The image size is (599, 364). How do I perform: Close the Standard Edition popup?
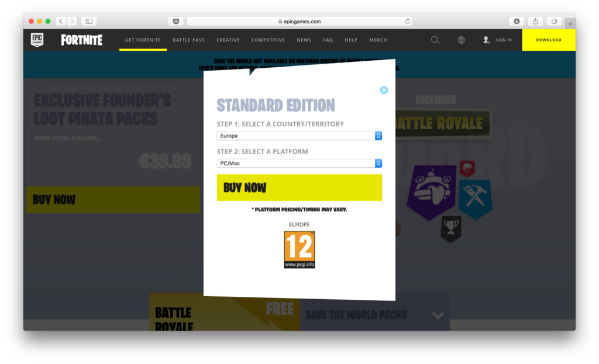pyautogui.click(x=384, y=90)
